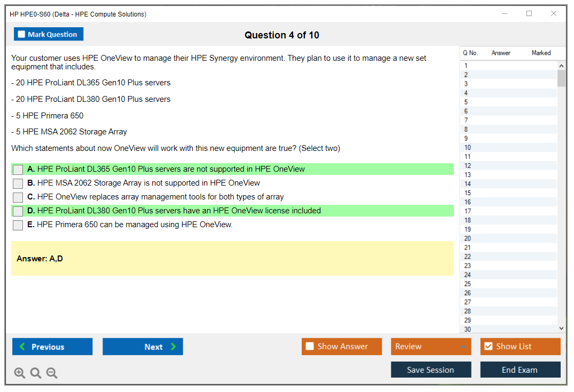
Task: Click the zoom out magnifier icon
Action: pyautogui.click(x=52, y=373)
